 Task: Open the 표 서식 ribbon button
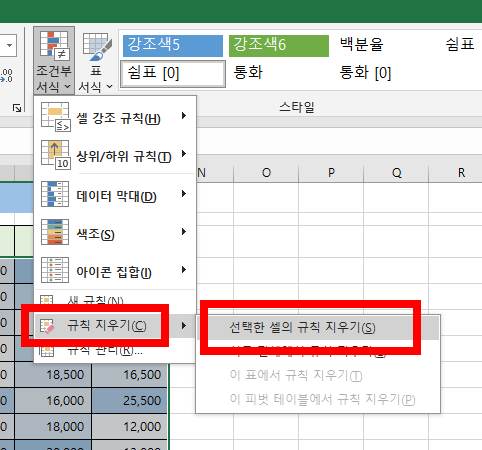(96, 60)
